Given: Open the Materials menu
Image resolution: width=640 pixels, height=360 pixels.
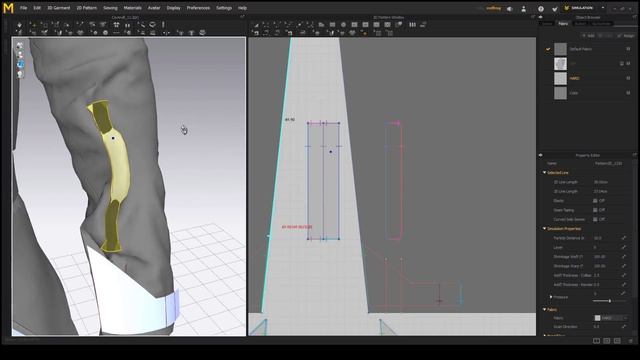Looking at the screenshot, I should (x=132, y=8).
